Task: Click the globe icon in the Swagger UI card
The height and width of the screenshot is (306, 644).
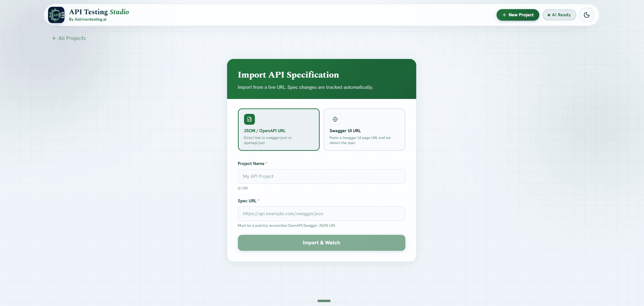Action: (x=335, y=119)
